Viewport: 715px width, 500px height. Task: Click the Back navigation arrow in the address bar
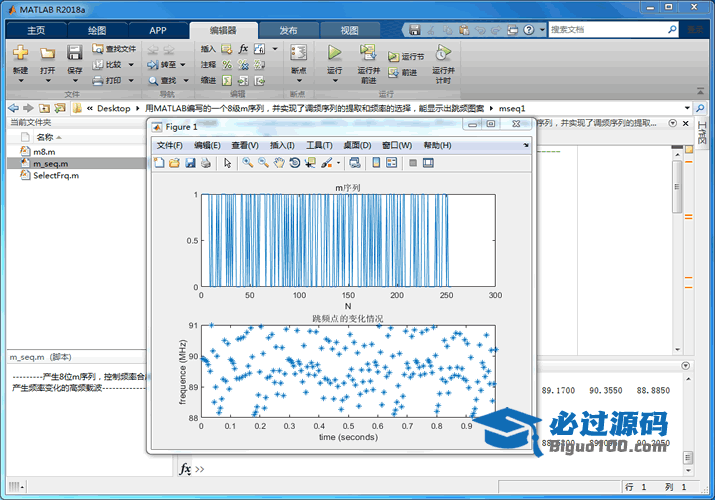(x=14, y=108)
